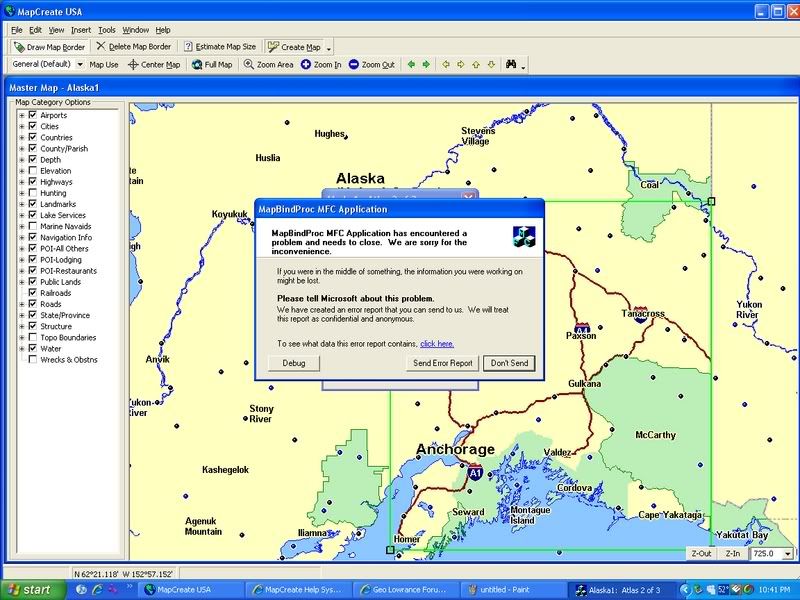
Task: Toggle the Topo Boundaries checkbox
Action: (x=33, y=338)
